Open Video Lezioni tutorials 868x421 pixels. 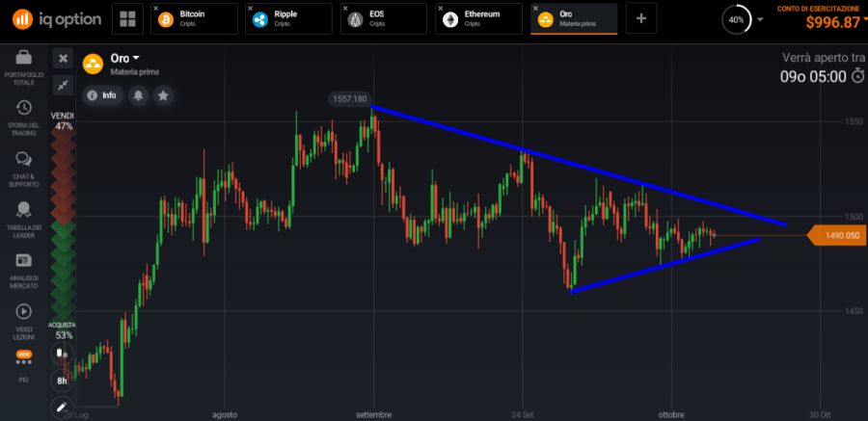[23, 319]
